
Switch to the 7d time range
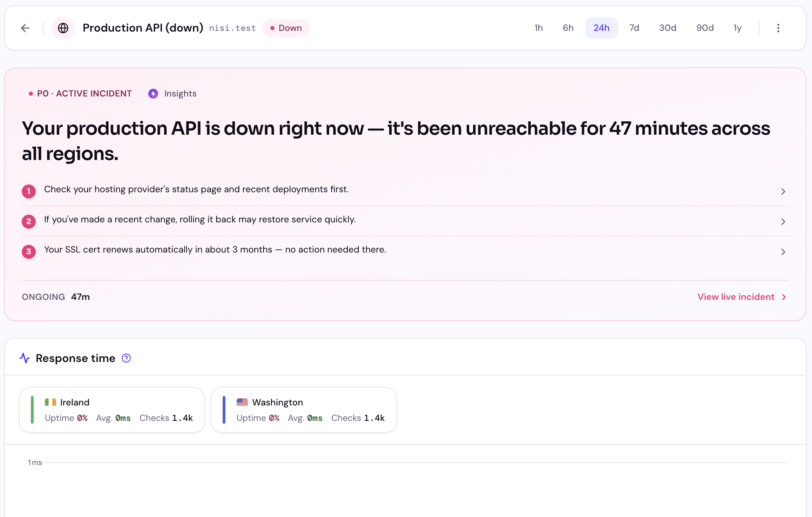point(634,28)
